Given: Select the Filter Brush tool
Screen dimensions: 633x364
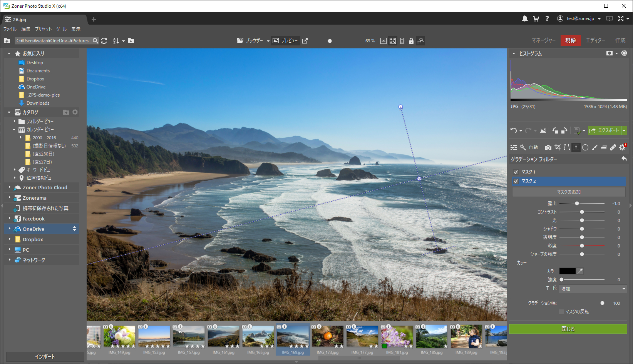Looking at the screenshot, I should 594,147.
